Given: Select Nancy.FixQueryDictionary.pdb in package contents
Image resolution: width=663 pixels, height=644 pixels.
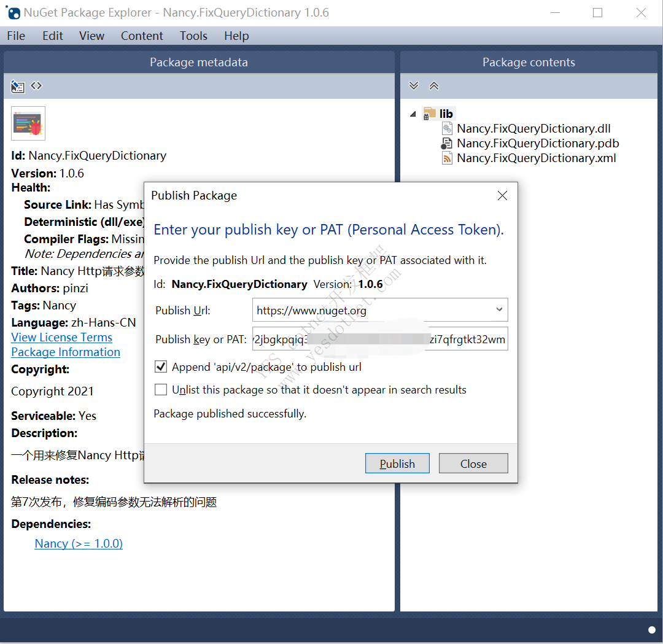Looking at the screenshot, I should click(538, 143).
